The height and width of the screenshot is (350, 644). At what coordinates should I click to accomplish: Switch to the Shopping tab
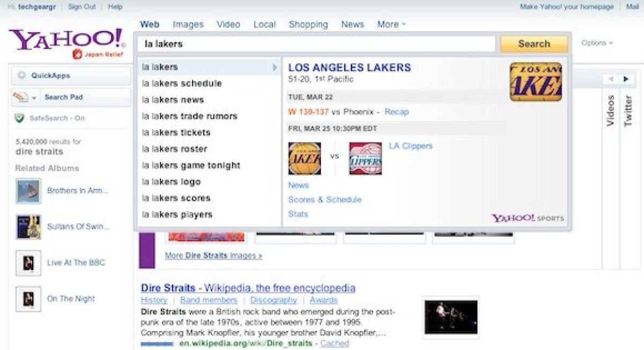coord(308,24)
